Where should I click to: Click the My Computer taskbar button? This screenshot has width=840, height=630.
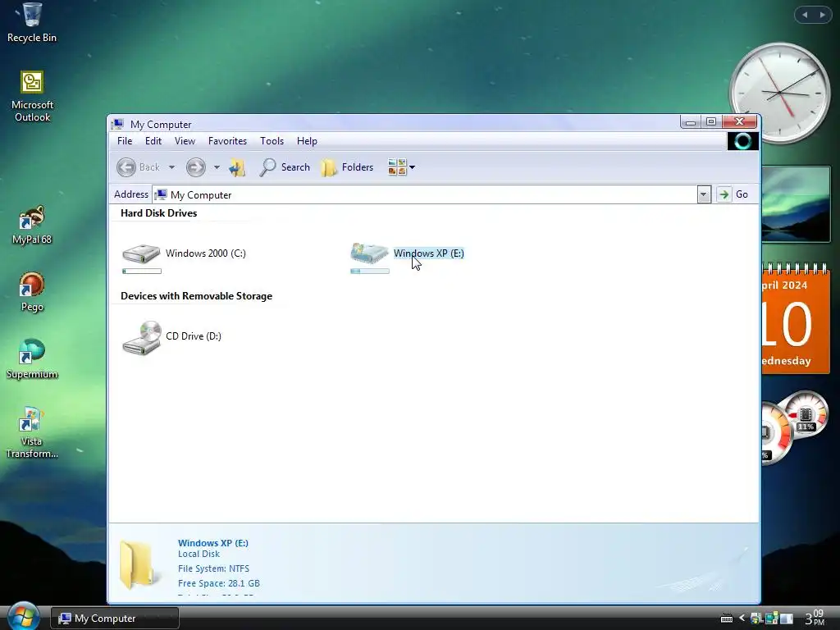115,619
